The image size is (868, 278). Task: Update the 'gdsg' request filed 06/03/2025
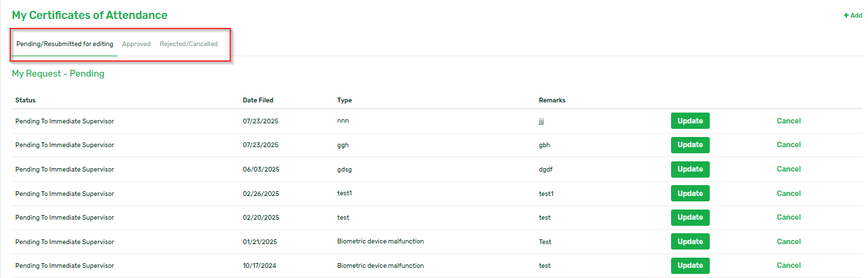coord(690,169)
